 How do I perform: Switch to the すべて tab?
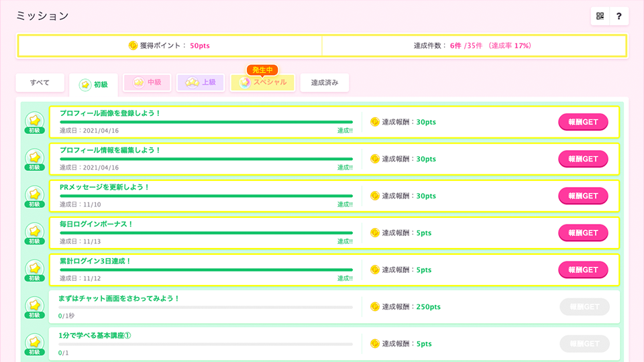(40, 82)
